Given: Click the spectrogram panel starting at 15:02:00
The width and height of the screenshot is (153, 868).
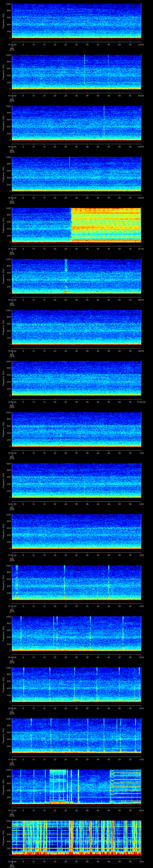Looking at the screenshot, I should point(77,531).
